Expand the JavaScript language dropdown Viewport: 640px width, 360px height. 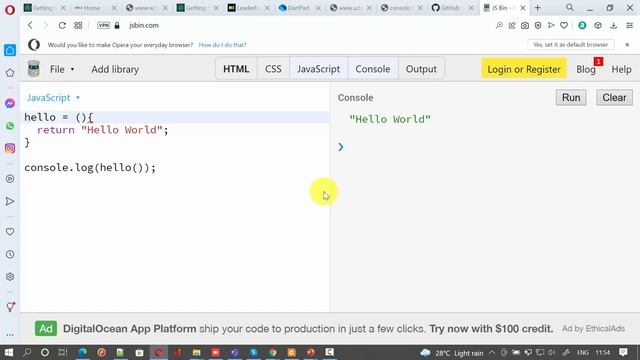point(53,98)
